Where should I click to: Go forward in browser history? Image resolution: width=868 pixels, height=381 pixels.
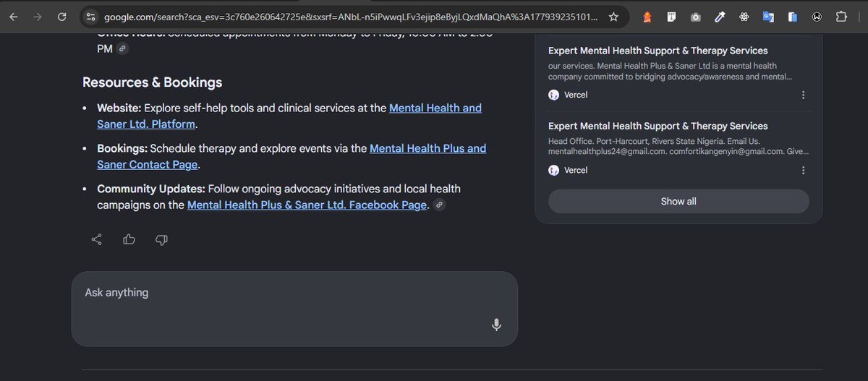(x=37, y=17)
